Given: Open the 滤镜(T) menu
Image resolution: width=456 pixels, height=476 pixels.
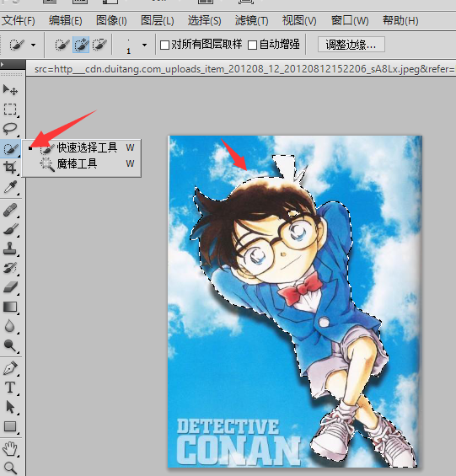Looking at the screenshot, I should (251, 21).
